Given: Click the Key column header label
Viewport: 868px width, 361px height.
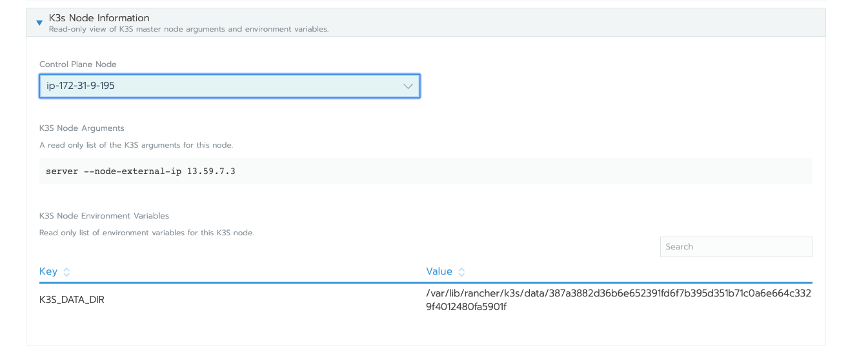Looking at the screenshot, I should (x=48, y=271).
